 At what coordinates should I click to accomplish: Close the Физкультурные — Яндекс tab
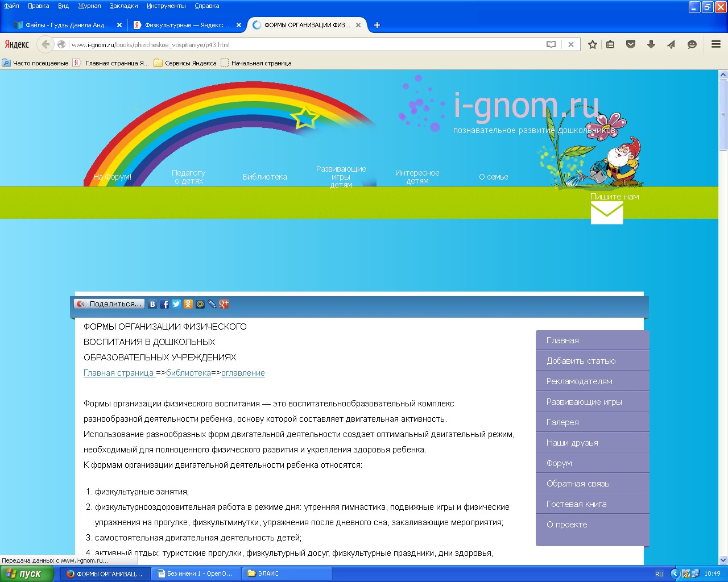[239, 25]
